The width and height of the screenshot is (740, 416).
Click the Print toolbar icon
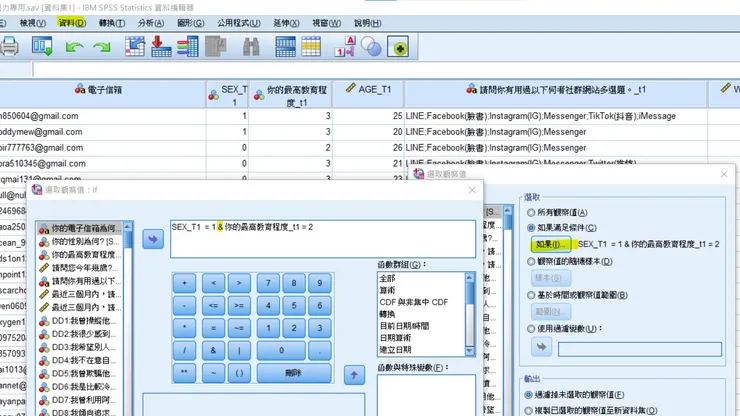(9, 47)
